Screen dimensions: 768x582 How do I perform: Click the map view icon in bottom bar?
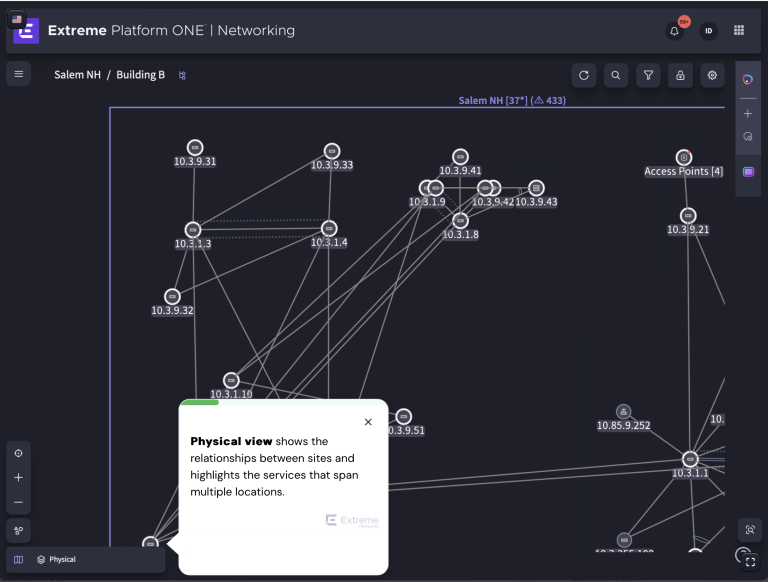[19, 559]
